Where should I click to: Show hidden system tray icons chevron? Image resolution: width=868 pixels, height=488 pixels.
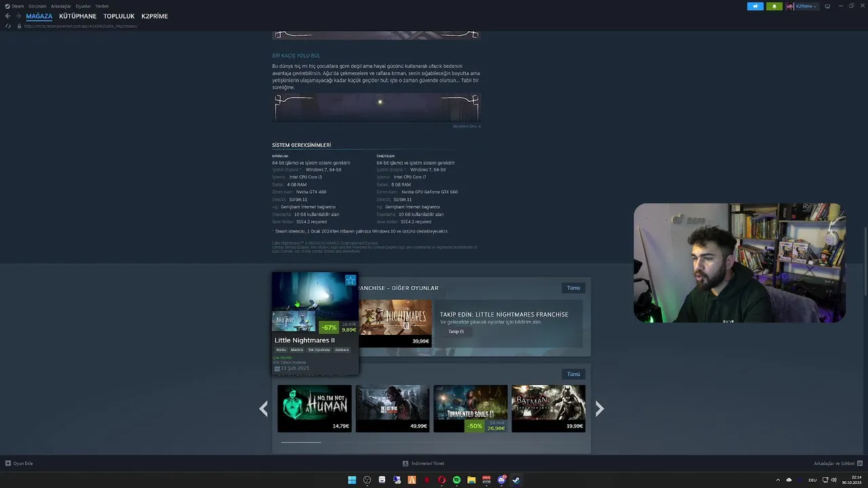pyautogui.click(x=778, y=480)
